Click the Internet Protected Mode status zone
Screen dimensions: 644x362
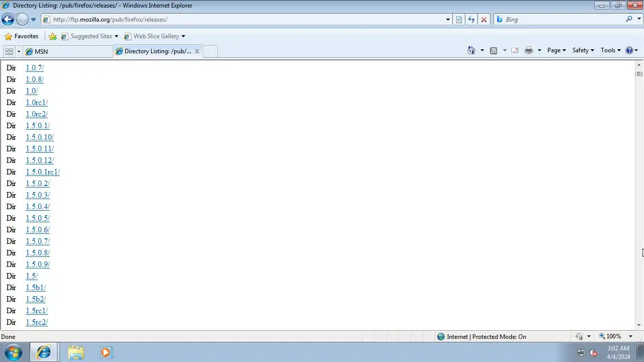click(x=481, y=337)
